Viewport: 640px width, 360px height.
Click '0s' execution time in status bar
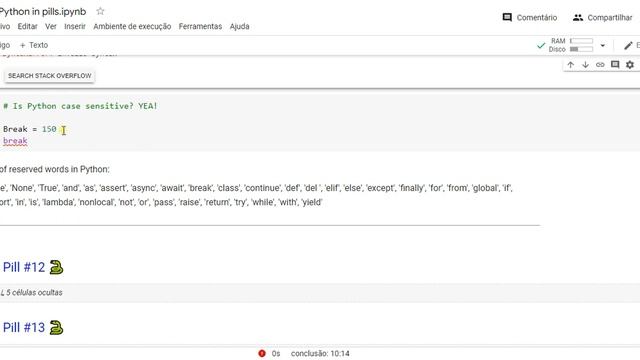276,353
